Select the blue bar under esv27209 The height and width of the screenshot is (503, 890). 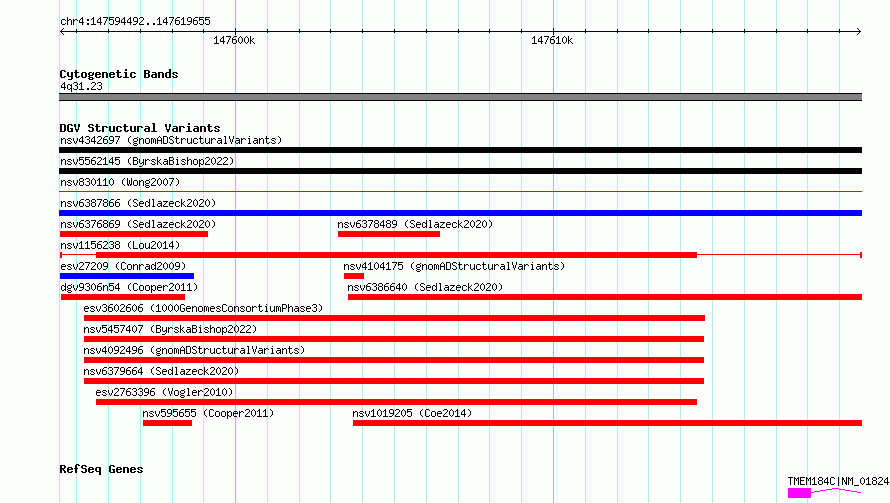[x=127, y=276]
